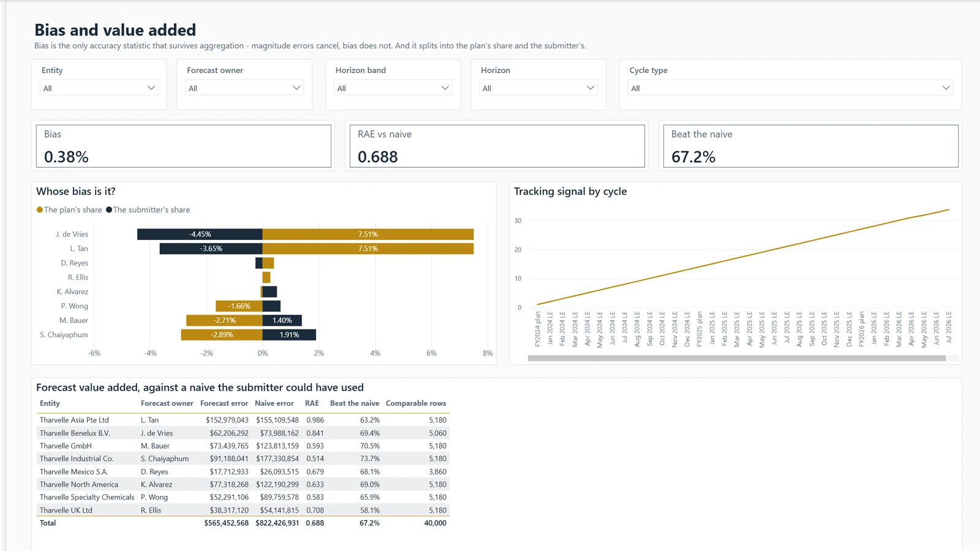Sort table by Forecast error column header
This screenshot has width=980, height=551.
224,403
